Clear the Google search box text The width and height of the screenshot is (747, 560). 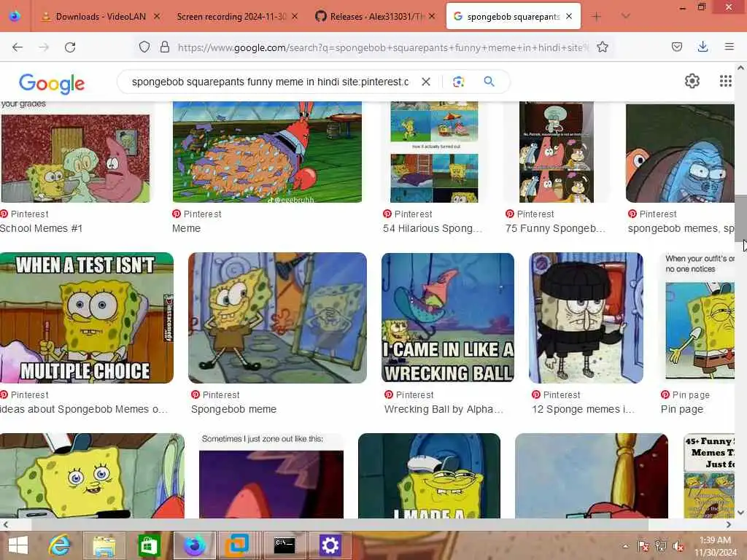pos(426,82)
